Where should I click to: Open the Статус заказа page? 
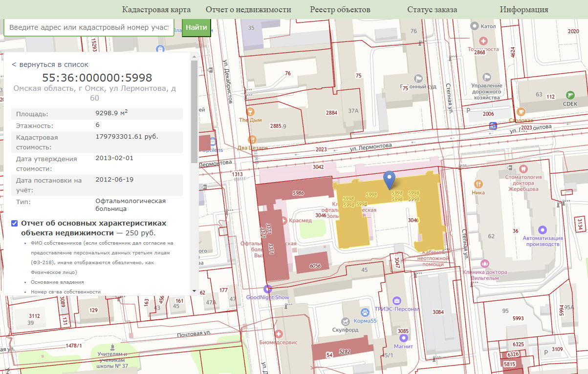pyautogui.click(x=432, y=10)
